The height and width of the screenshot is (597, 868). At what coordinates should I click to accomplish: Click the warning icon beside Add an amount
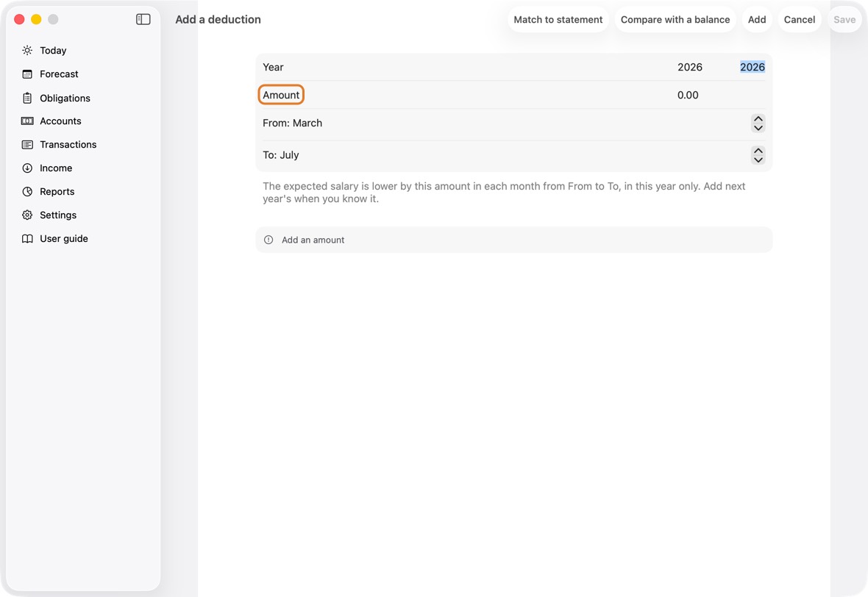point(268,240)
